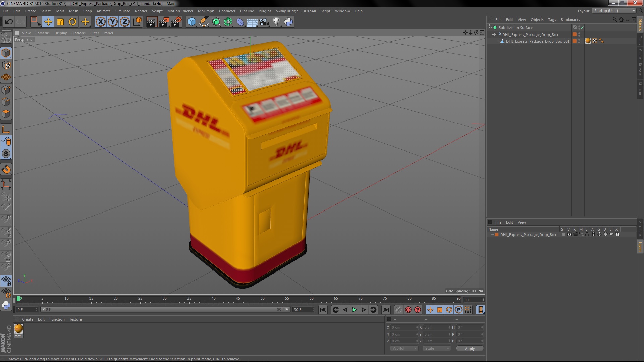
Task: Open the MoGraph menu
Action: (x=206, y=11)
